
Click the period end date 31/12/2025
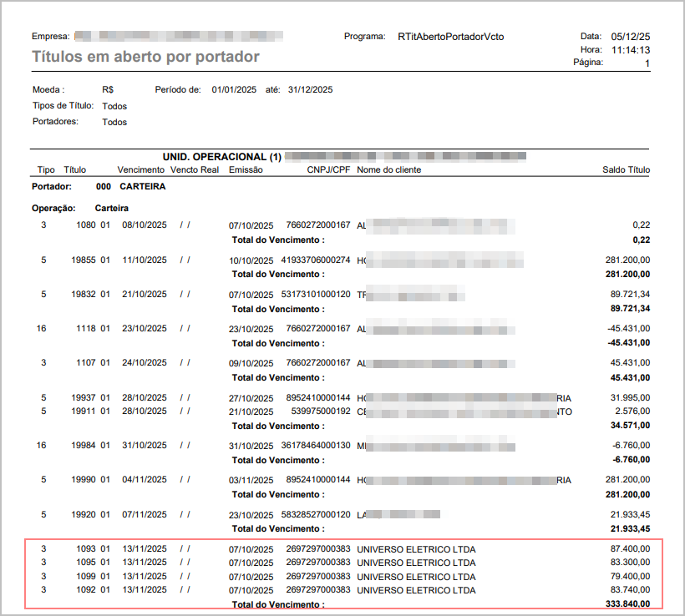310,89
